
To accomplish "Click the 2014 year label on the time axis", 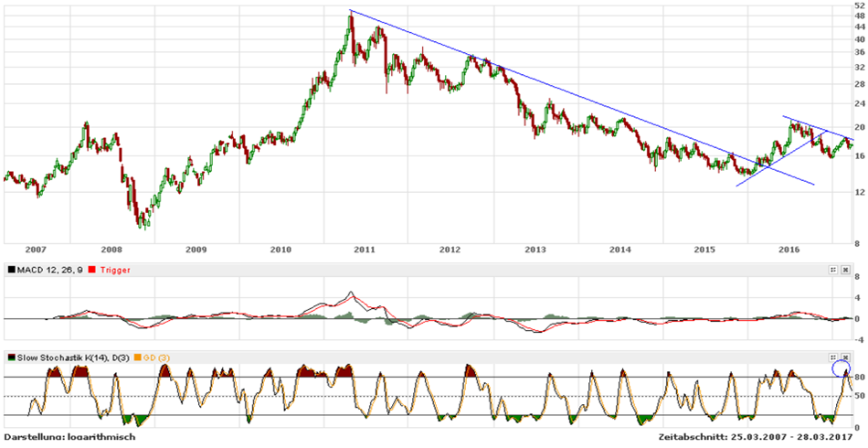I will 619,248.
